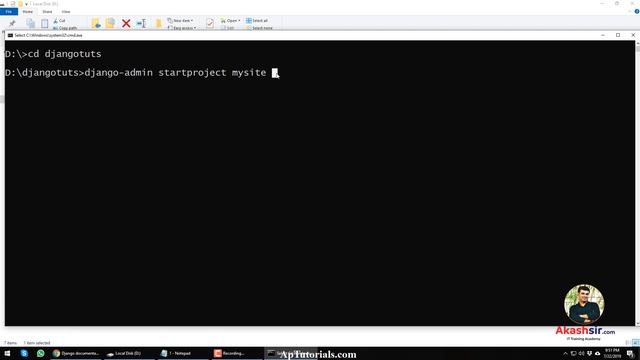
Task: Switch to the Share ribbon tab
Action: [x=47, y=11]
